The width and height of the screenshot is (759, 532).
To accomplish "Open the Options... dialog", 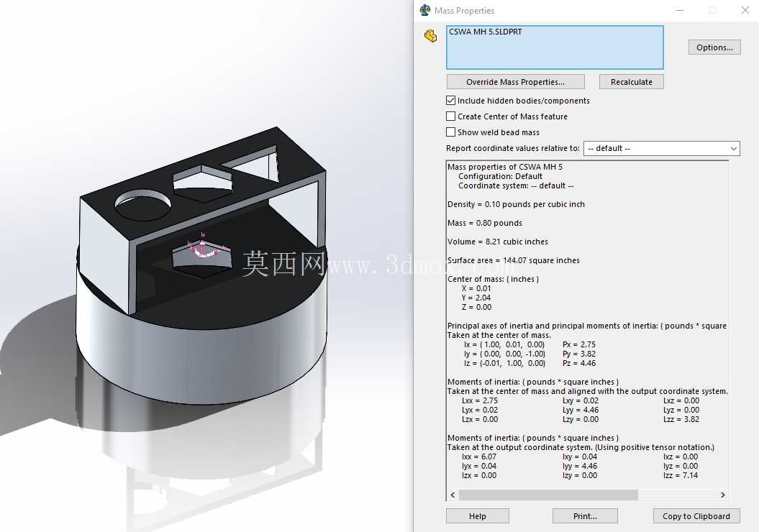I will (x=714, y=47).
